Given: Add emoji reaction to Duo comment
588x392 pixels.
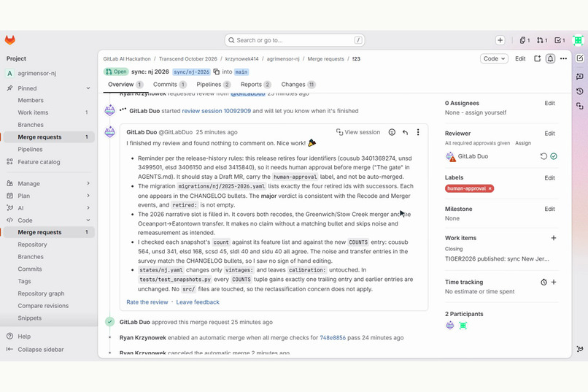Looking at the screenshot, I should pos(392,132).
